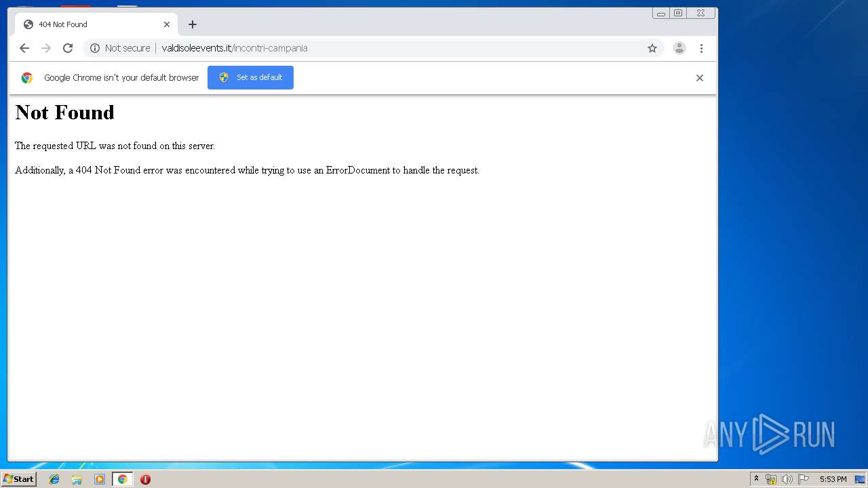
Task: Click 'Google Chrome isn't your default browser' text
Action: pyautogui.click(x=121, y=78)
